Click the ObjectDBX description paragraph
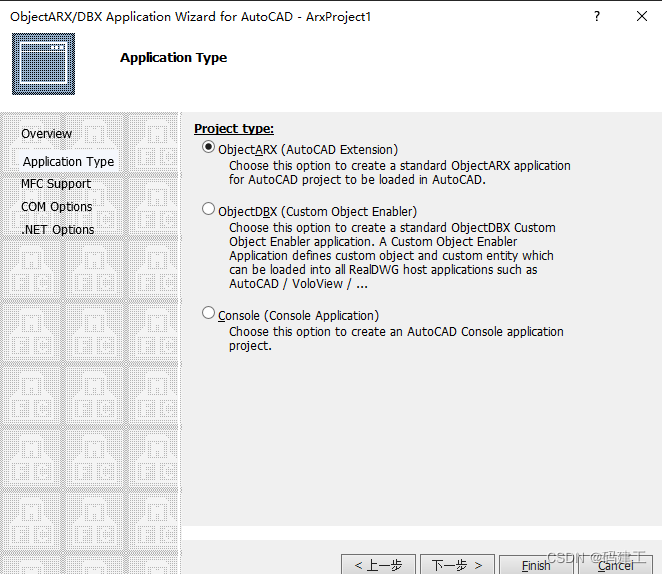The image size is (662, 574). coord(391,256)
